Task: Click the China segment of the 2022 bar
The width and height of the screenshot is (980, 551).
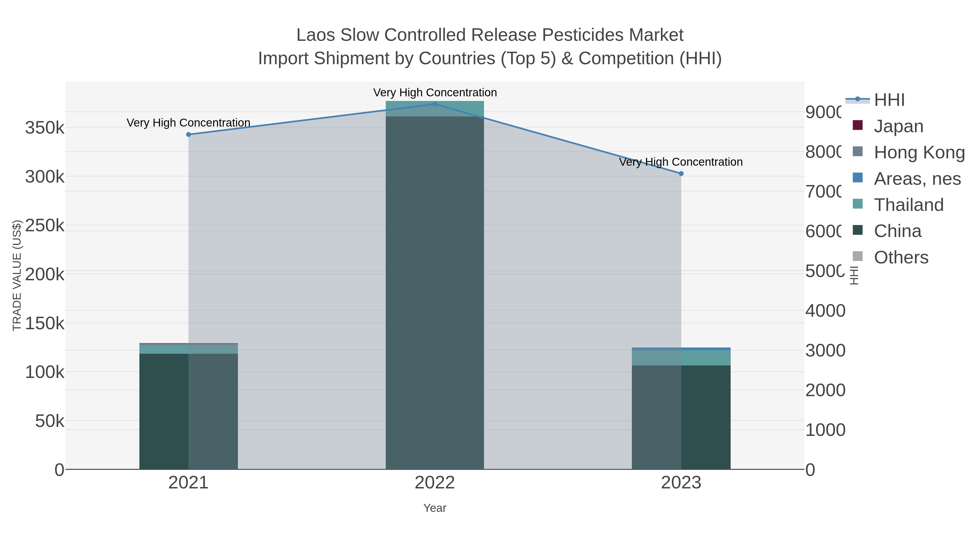Action: (x=435, y=293)
